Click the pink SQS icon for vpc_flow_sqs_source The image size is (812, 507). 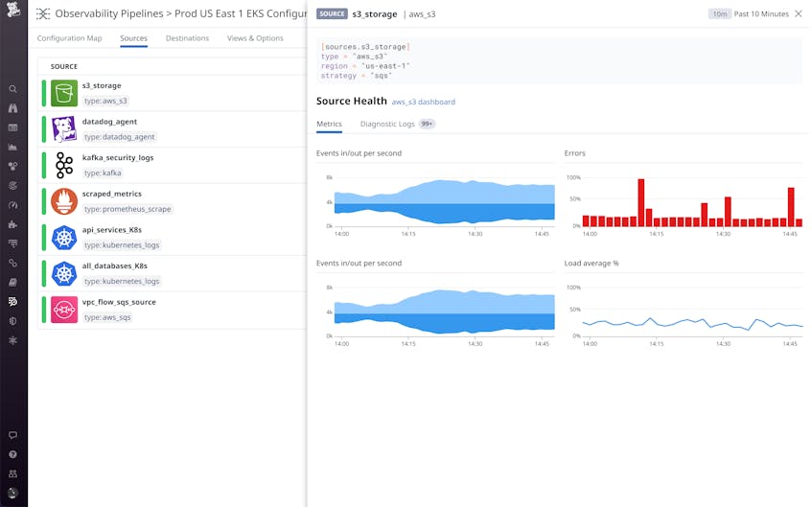pos(64,310)
